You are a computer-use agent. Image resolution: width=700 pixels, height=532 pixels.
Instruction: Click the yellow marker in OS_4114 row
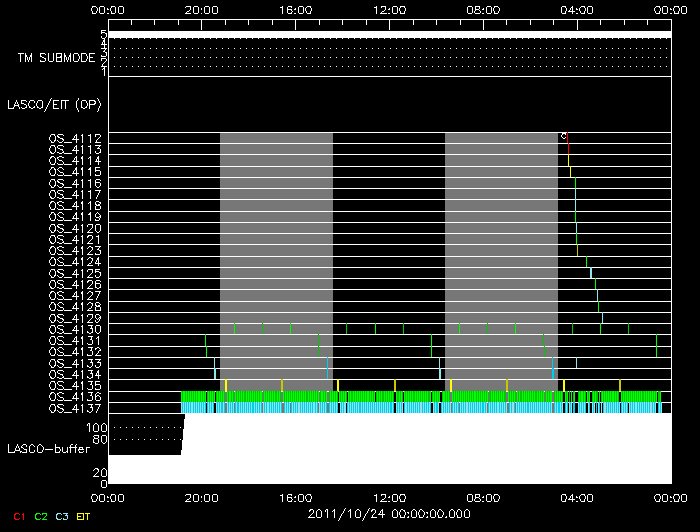tap(568, 160)
